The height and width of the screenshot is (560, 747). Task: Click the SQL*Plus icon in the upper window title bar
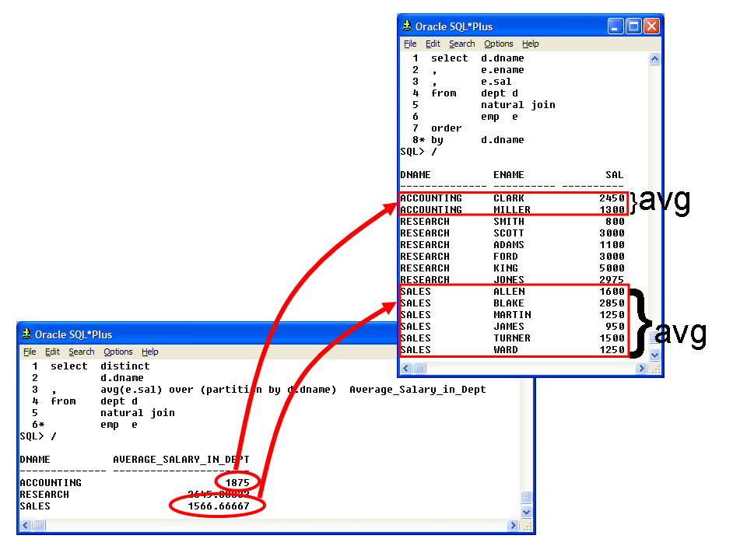[x=407, y=26]
